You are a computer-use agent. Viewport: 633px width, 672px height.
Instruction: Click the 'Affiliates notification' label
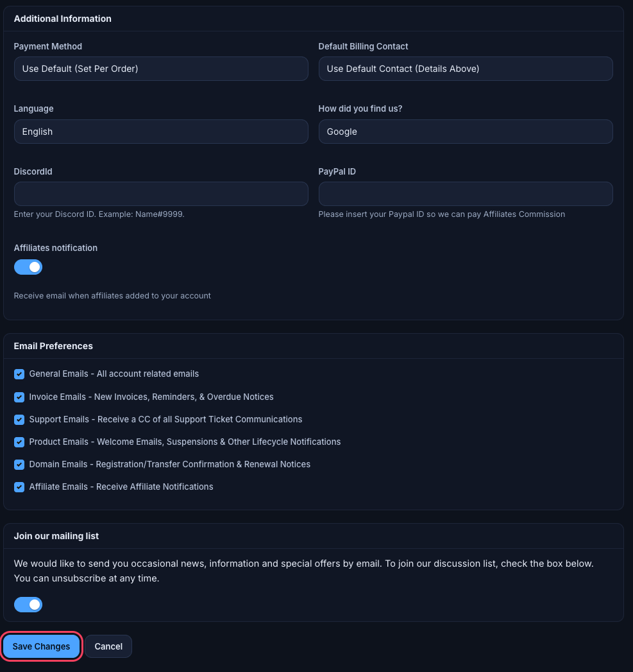coord(56,248)
